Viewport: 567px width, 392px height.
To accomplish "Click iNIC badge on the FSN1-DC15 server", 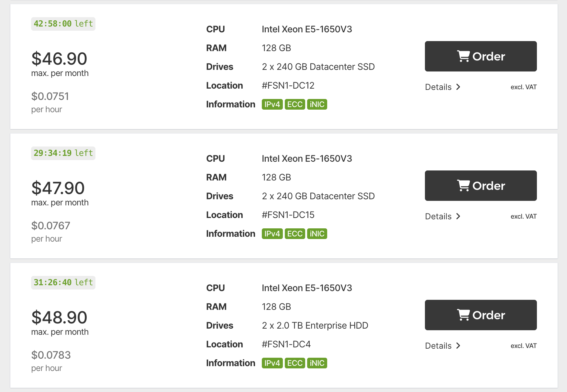I will 317,234.
